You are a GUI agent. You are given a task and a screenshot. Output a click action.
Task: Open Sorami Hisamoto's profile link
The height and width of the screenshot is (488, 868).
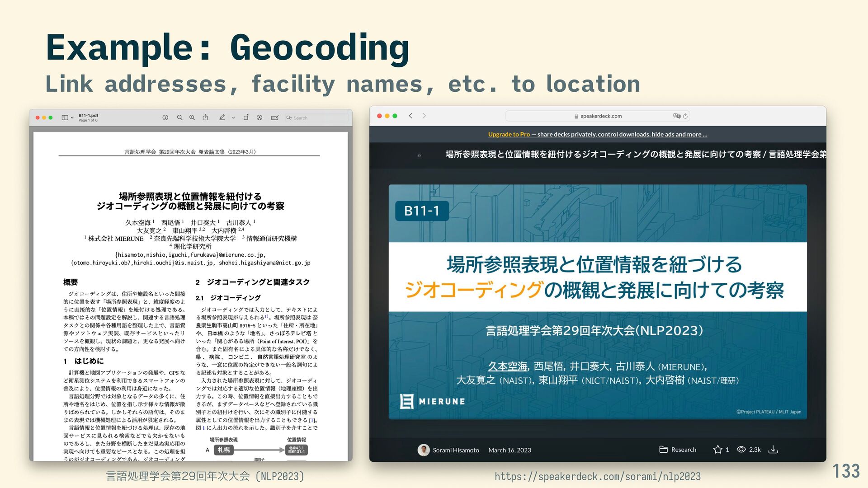pos(455,450)
